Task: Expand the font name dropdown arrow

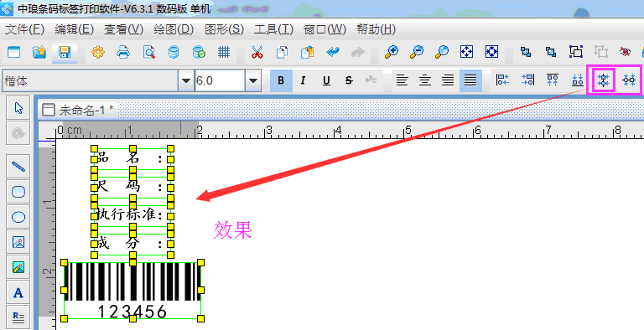Action: click(185, 80)
